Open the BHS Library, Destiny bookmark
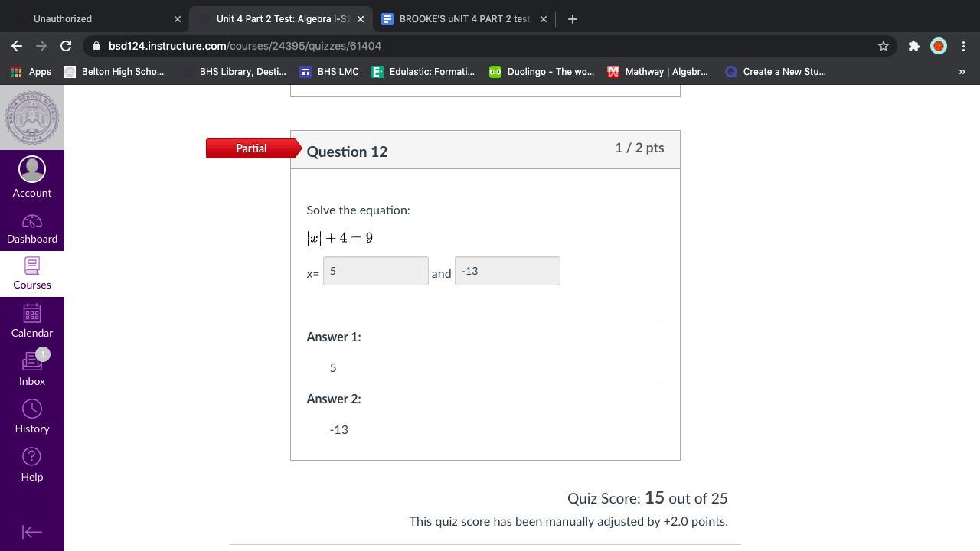Viewport: 980px width, 551px height. [234, 72]
